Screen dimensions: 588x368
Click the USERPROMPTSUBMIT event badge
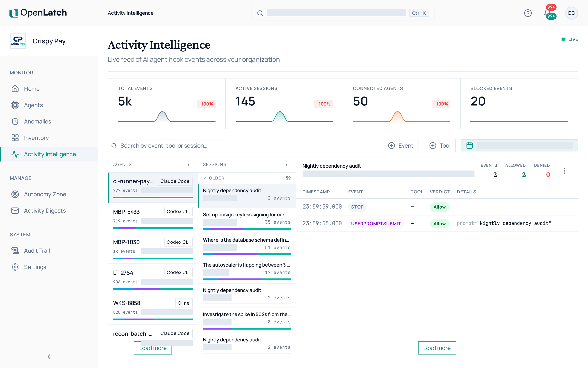pyautogui.click(x=376, y=223)
